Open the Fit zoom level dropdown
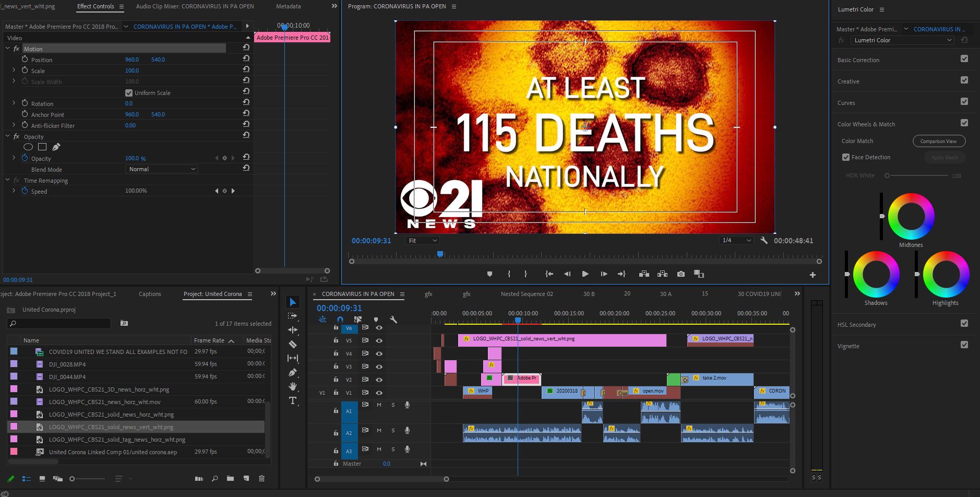 pyautogui.click(x=423, y=241)
